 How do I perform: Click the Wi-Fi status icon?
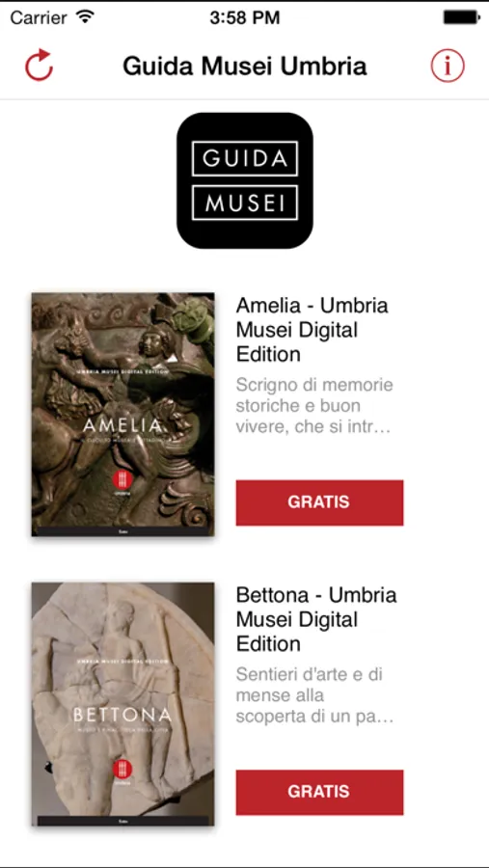(85, 17)
